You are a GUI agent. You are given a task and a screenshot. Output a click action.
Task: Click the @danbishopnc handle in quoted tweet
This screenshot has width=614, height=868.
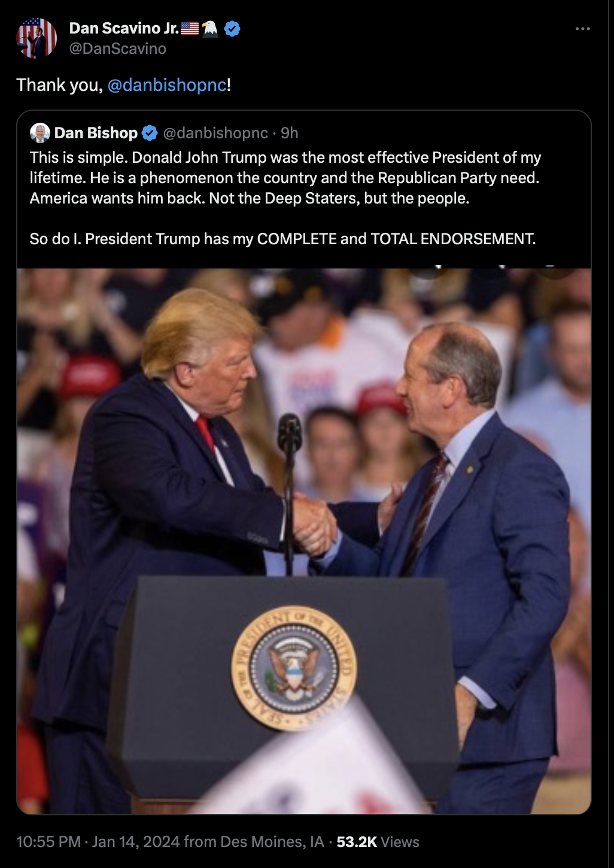click(215, 133)
